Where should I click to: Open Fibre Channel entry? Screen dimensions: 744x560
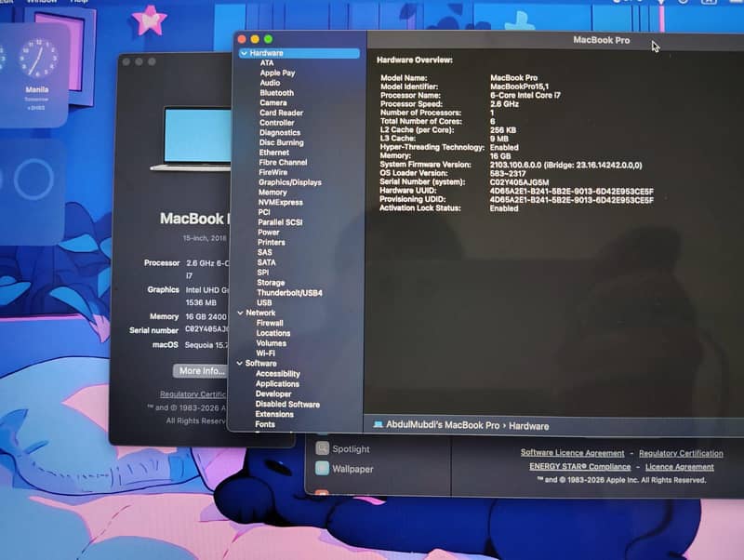[284, 162]
